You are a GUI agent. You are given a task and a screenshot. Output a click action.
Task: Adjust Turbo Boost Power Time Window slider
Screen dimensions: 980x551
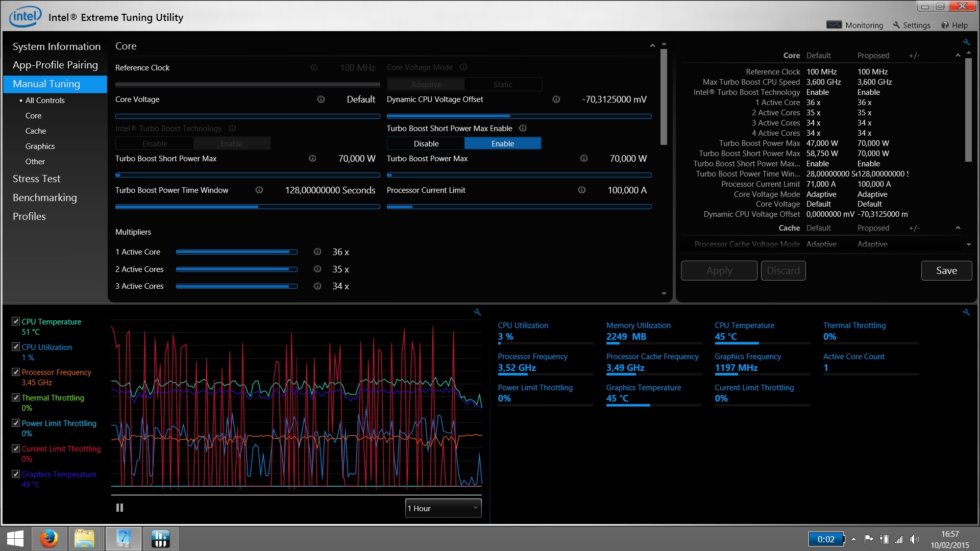click(x=248, y=207)
